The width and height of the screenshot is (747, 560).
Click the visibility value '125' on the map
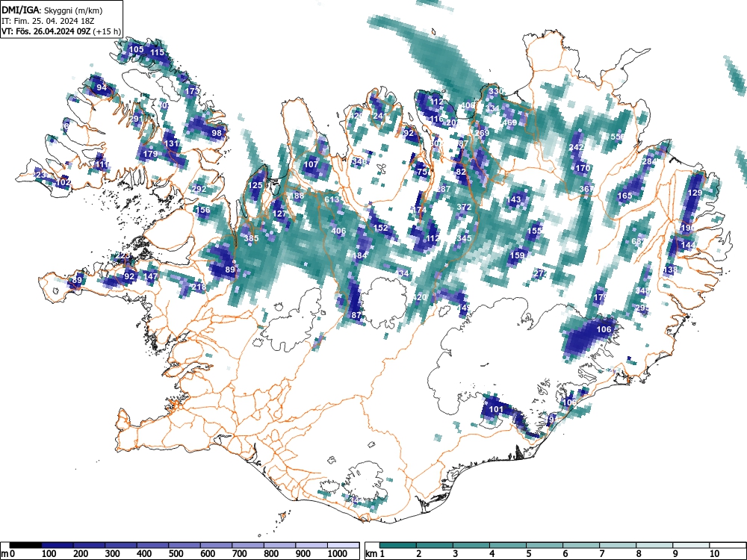click(255, 185)
